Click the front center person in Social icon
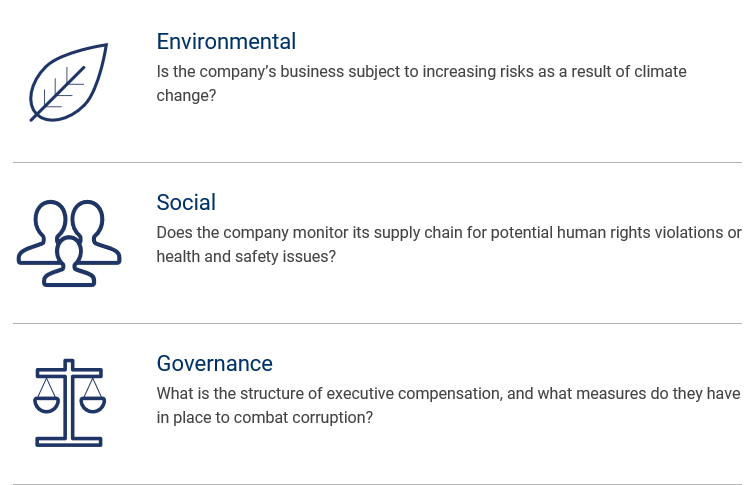Screen dimensions: 745x485 (68, 262)
